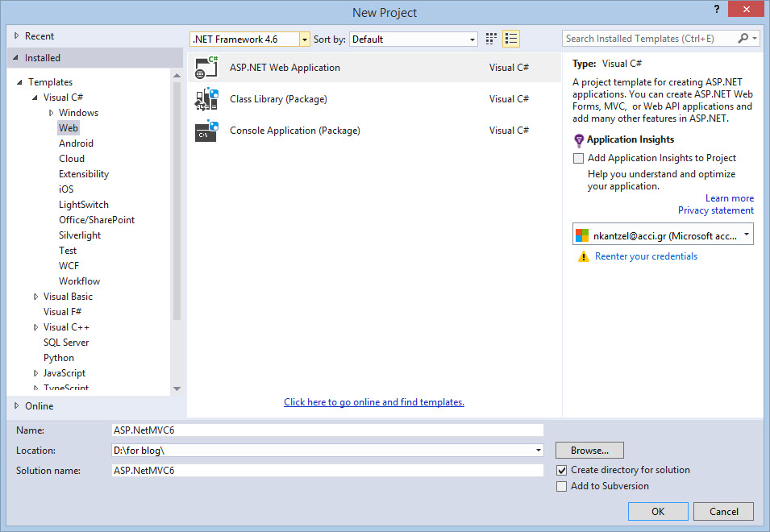Click the project Name input field
Image resolution: width=770 pixels, height=532 pixels.
click(x=327, y=430)
